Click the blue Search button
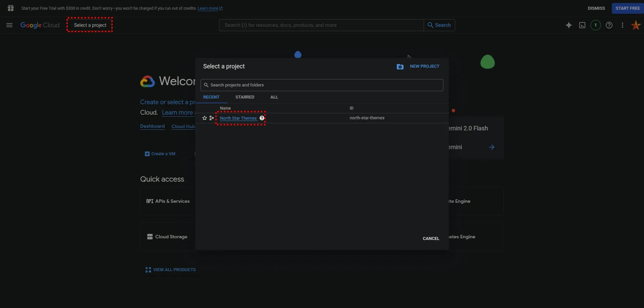 439,25
